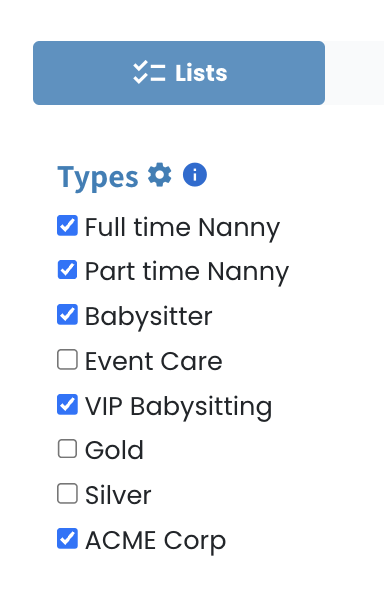
Task: Click the Gold label text
Action: pos(114,450)
